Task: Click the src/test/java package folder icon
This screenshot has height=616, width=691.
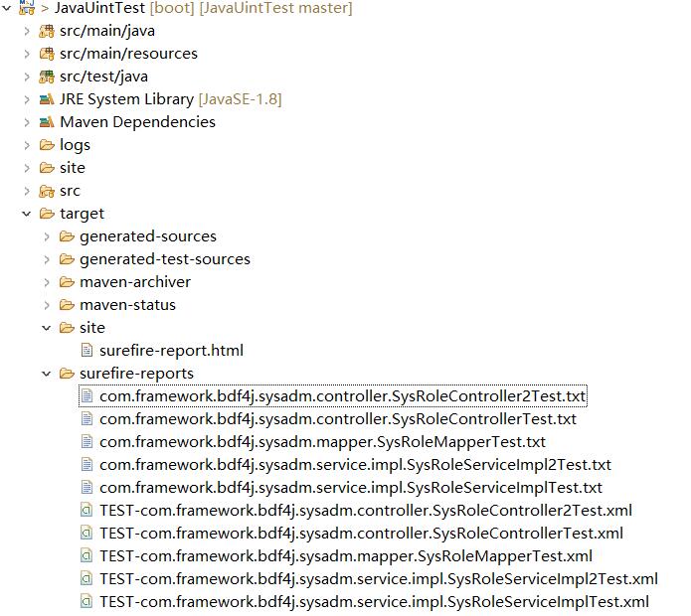Action: 47,77
